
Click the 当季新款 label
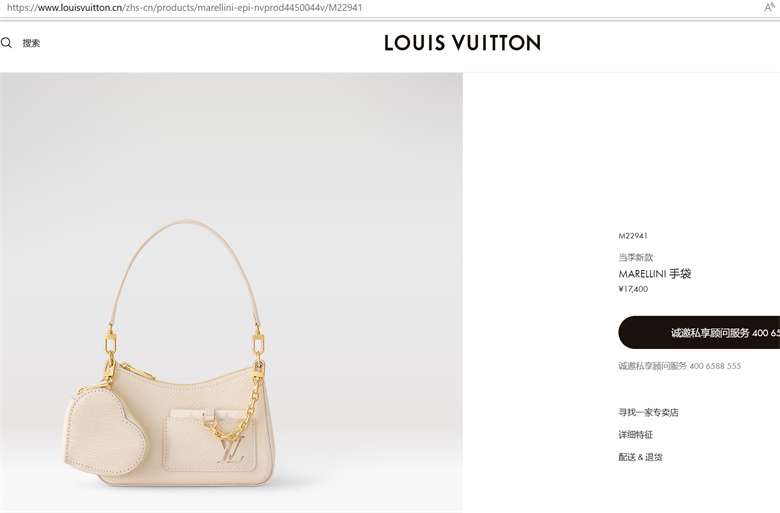pos(635,257)
